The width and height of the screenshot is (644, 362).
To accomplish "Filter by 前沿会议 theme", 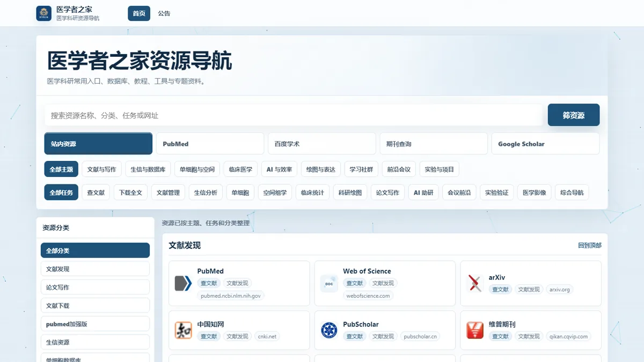I will [399, 169].
